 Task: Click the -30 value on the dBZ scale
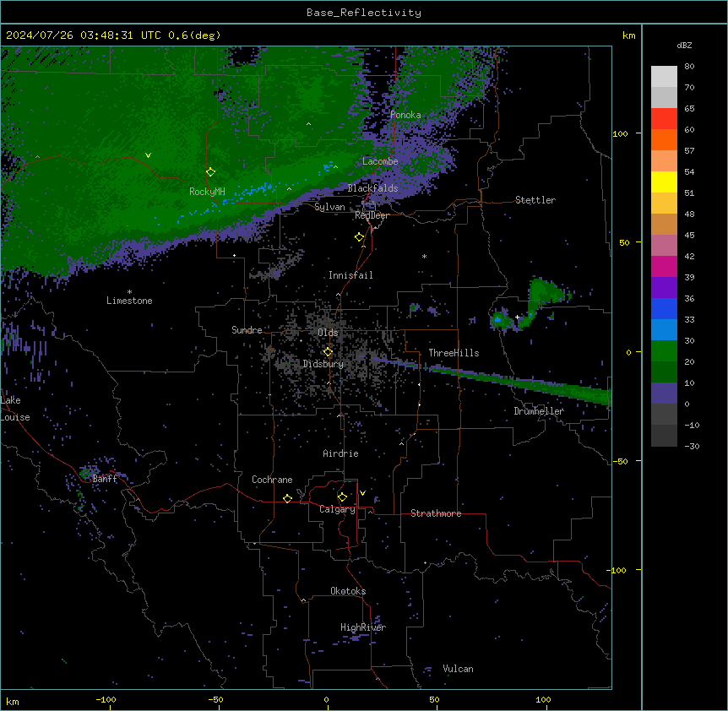click(692, 446)
